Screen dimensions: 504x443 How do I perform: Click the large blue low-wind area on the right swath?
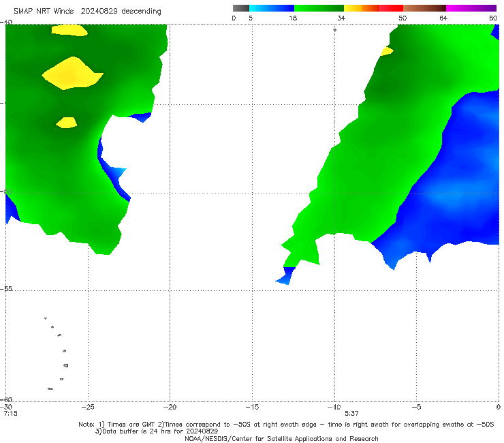pyautogui.click(x=450, y=180)
